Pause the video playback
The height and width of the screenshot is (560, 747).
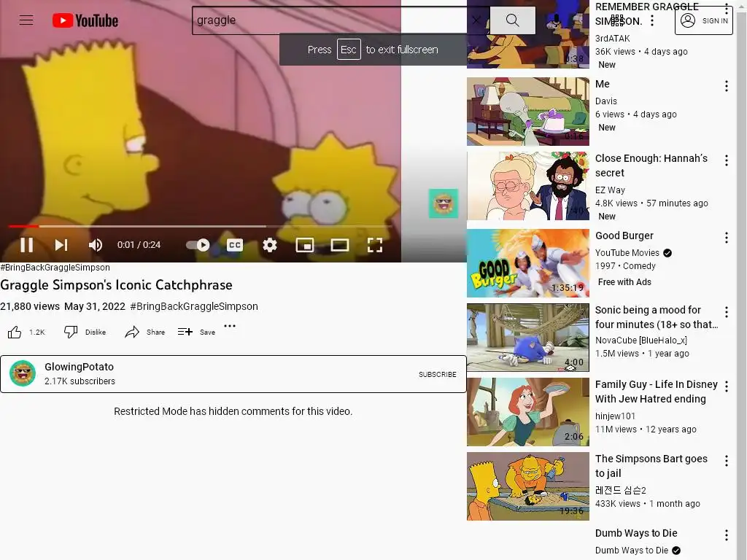coord(27,245)
